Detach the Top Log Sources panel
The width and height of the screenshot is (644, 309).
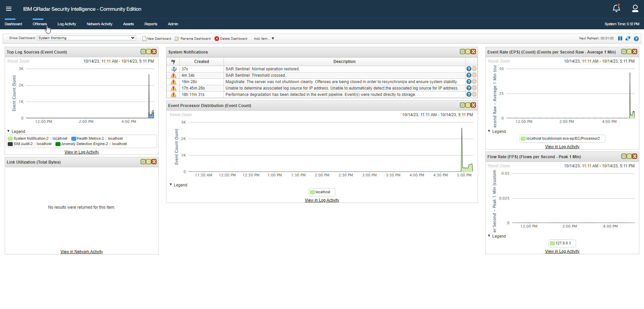click(x=143, y=52)
